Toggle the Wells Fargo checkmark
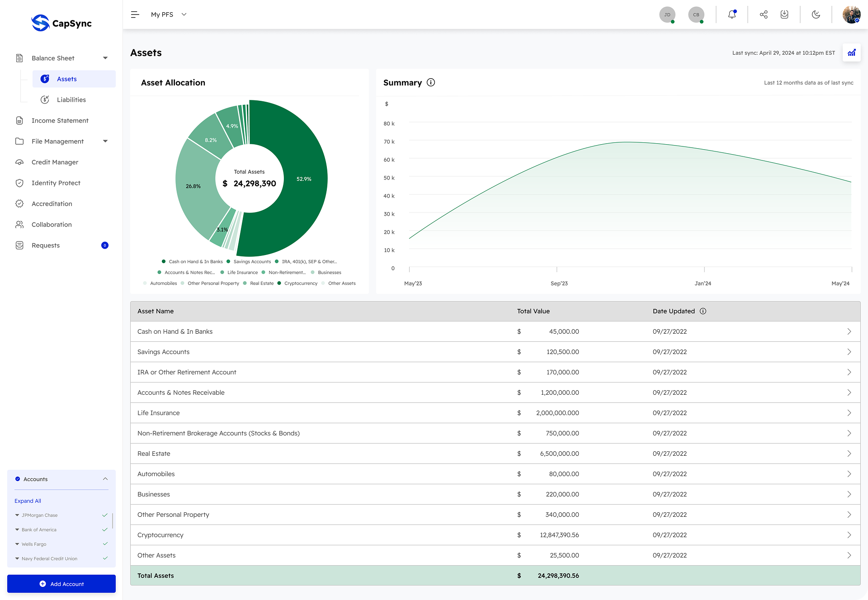 coord(105,544)
